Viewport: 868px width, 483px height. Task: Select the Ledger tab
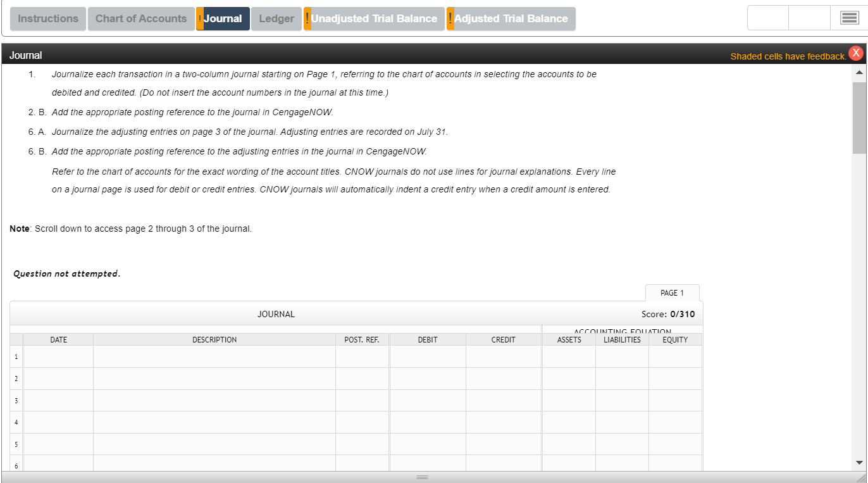pyautogui.click(x=276, y=18)
